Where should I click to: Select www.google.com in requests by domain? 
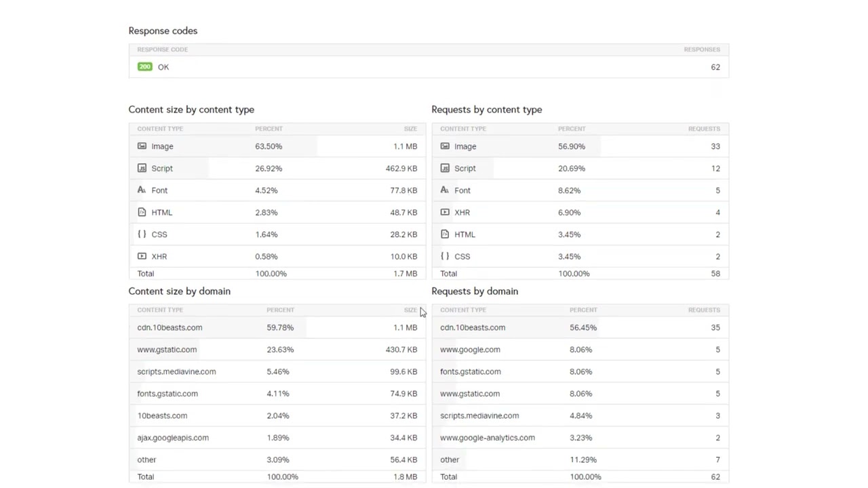coord(470,350)
